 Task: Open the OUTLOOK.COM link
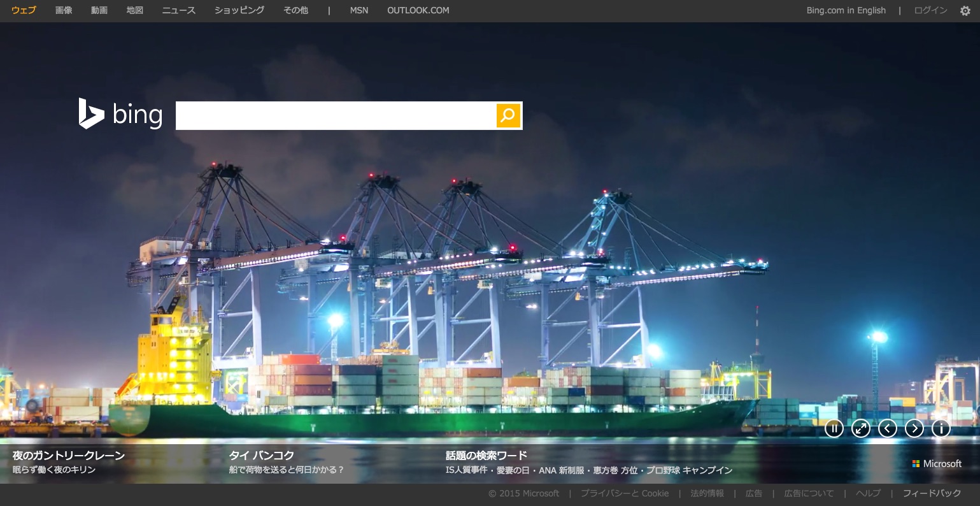tap(418, 10)
